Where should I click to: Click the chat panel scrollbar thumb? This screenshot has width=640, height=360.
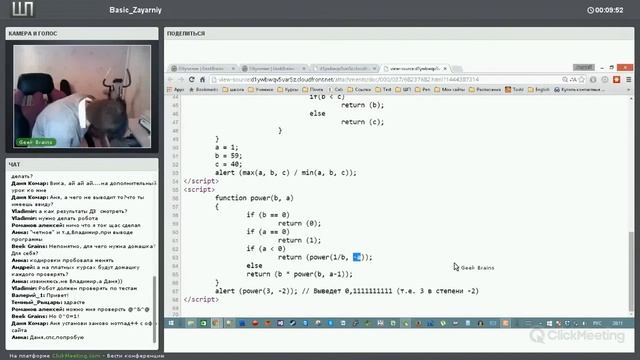pyautogui.click(x=155, y=309)
